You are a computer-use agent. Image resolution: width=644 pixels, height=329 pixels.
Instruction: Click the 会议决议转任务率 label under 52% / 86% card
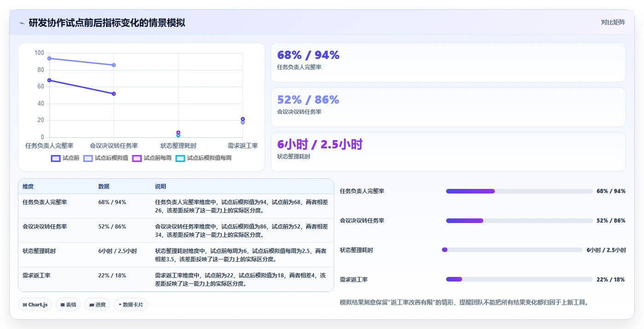point(299,112)
